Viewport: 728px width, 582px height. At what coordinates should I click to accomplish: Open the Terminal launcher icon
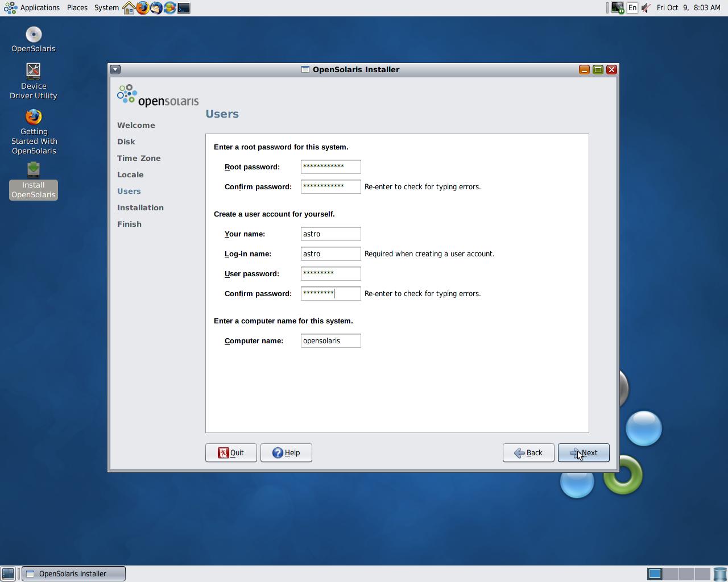click(184, 8)
